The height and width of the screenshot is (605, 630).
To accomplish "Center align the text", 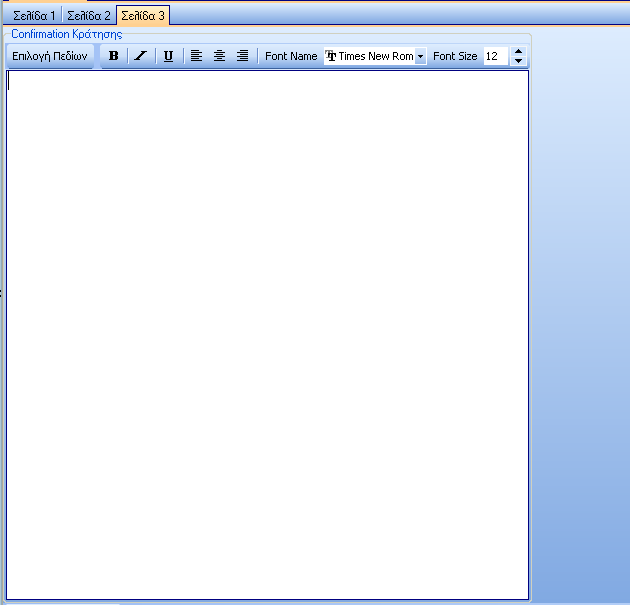I will (219, 56).
